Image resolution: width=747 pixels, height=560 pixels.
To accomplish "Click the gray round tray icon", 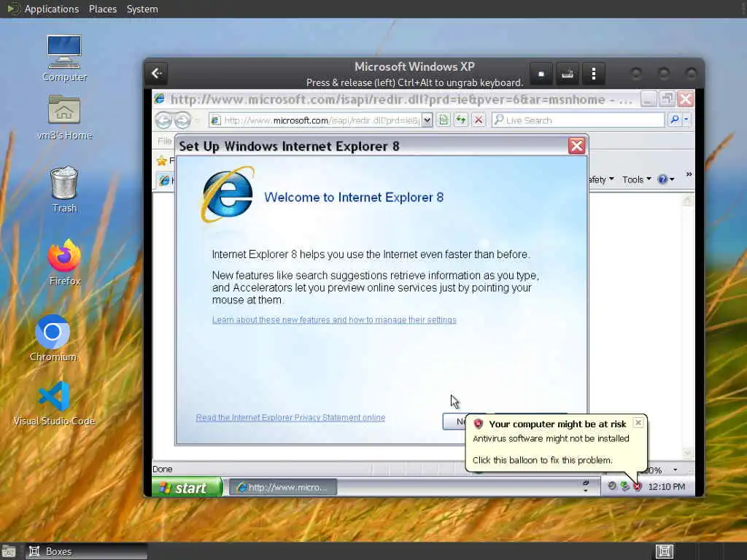I will coord(612,486).
